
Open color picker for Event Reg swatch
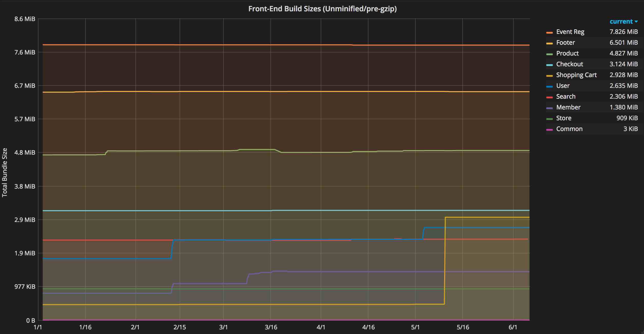point(549,33)
